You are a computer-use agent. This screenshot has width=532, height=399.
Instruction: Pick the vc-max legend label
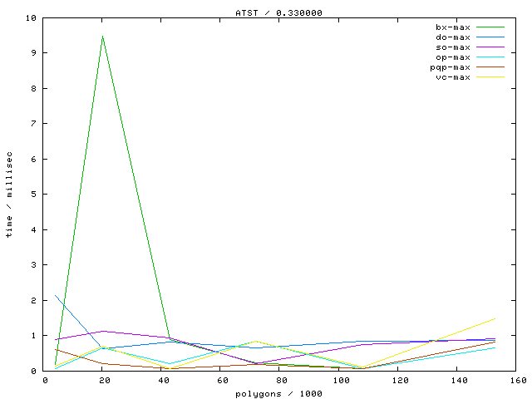pos(453,77)
